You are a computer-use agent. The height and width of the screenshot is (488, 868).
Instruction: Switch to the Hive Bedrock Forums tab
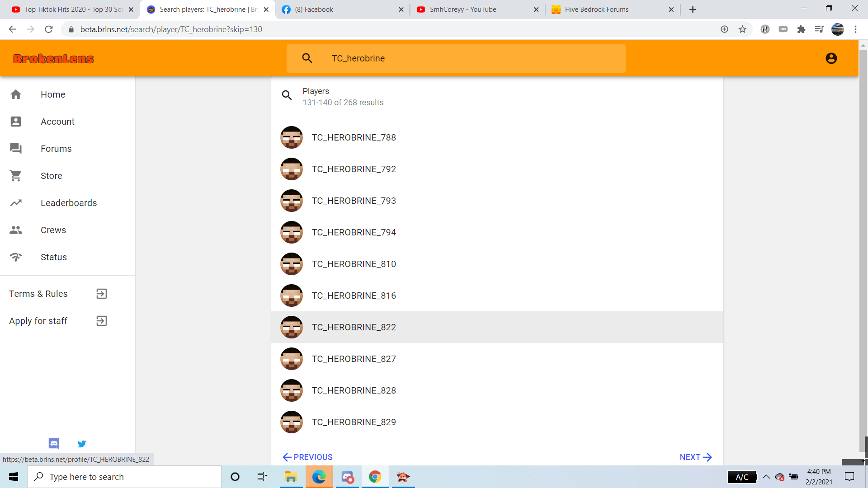click(612, 9)
